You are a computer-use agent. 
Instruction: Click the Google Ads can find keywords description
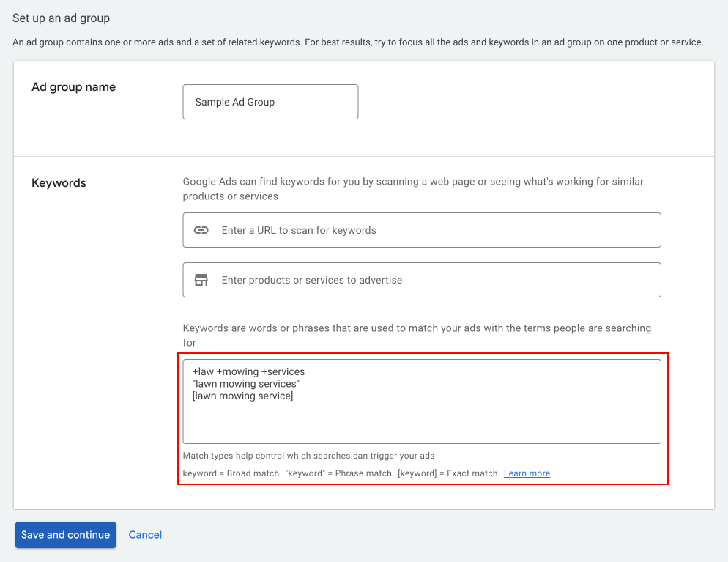click(x=413, y=188)
